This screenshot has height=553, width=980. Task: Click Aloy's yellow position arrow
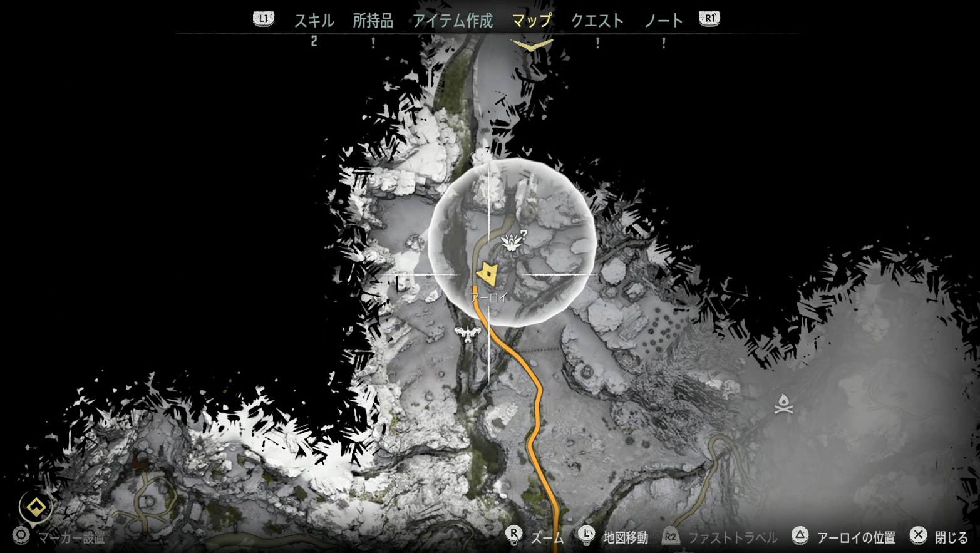(x=487, y=274)
